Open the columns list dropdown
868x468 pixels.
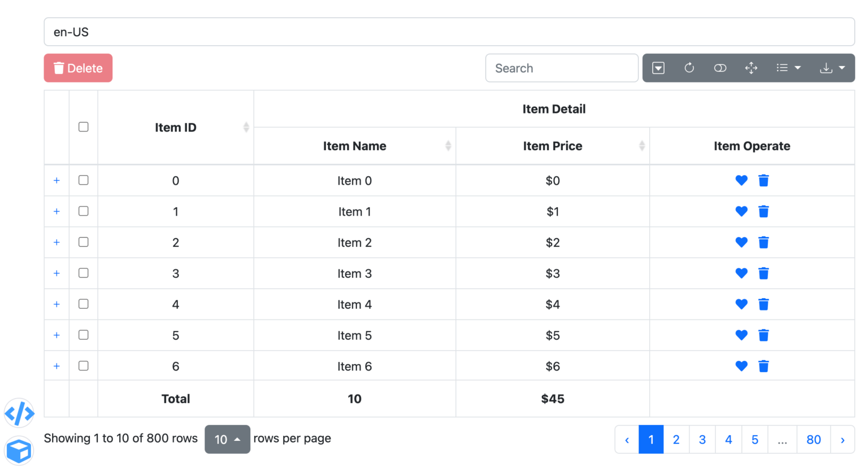tap(788, 68)
